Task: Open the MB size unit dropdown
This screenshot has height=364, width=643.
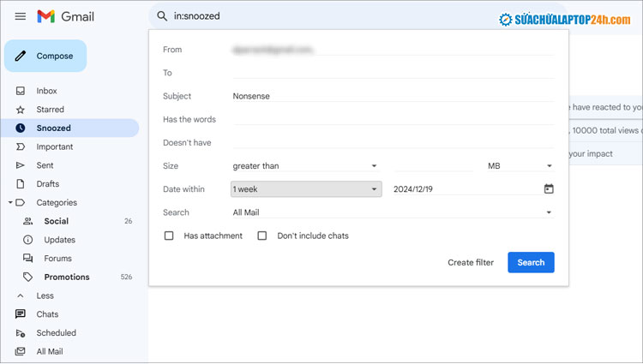Action: click(x=520, y=166)
